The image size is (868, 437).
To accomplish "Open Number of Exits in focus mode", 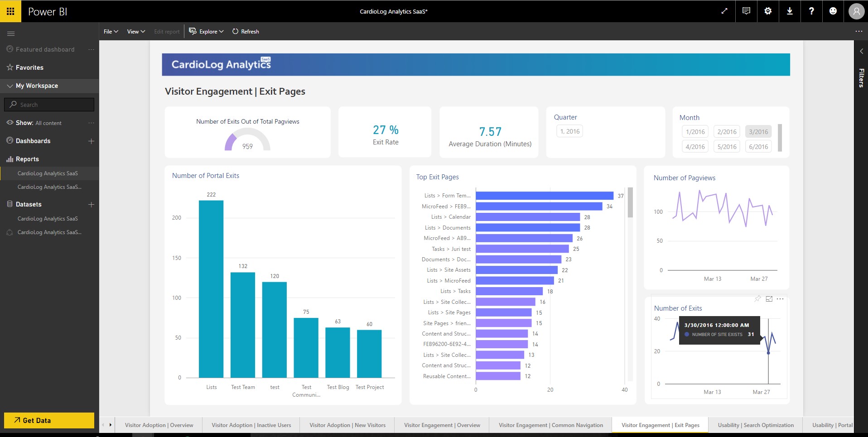I will pos(769,299).
